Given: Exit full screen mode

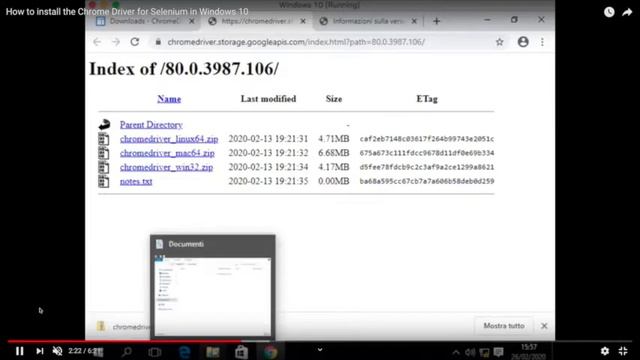Looking at the screenshot, I should pyautogui.click(x=623, y=351).
